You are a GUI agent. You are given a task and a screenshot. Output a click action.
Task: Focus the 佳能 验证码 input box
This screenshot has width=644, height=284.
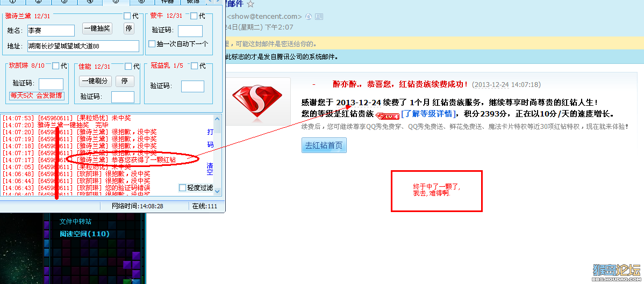coord(123,97)
